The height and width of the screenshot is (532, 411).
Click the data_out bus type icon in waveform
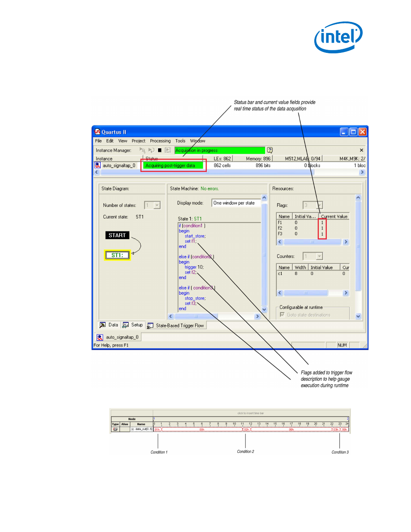click(x=115, y=429)
